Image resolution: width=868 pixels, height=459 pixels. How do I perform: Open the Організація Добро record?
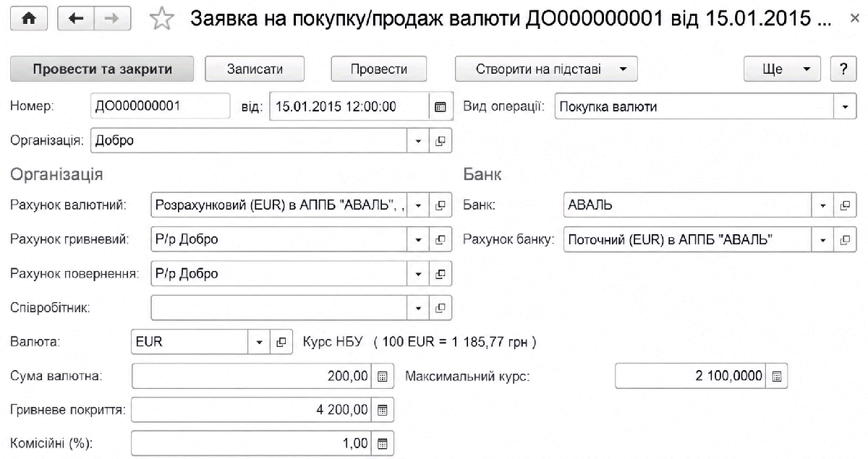click(440, 141)
